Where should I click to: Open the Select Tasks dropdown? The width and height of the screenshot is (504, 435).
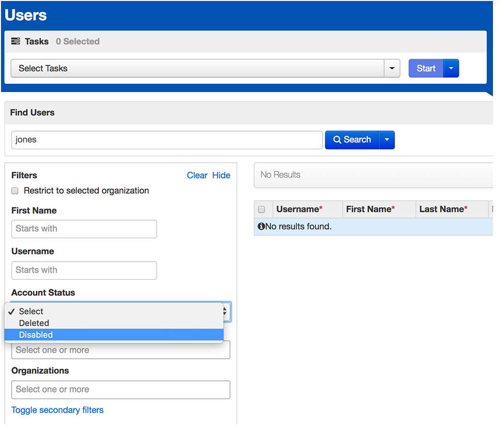click(205, 69)
